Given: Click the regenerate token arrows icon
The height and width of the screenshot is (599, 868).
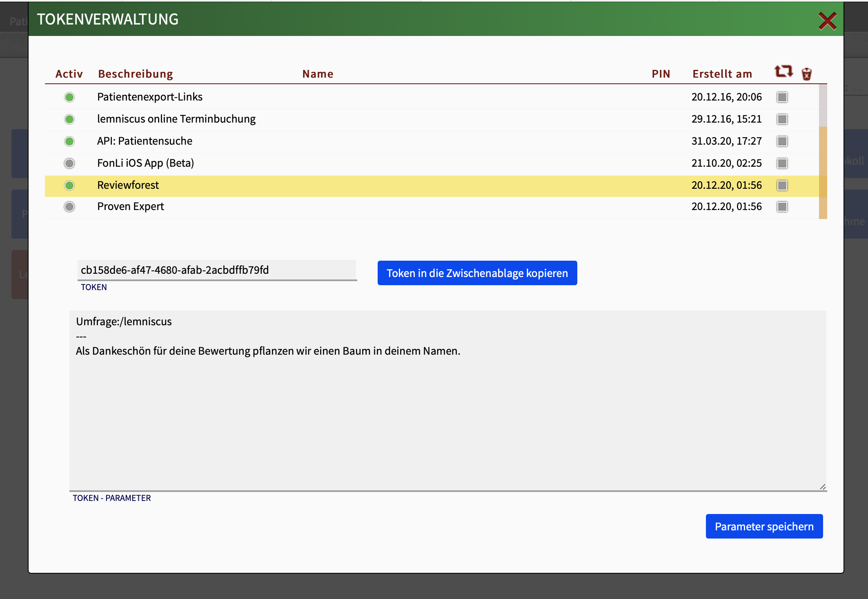Looking at the screenshot, I should [783, 72].
